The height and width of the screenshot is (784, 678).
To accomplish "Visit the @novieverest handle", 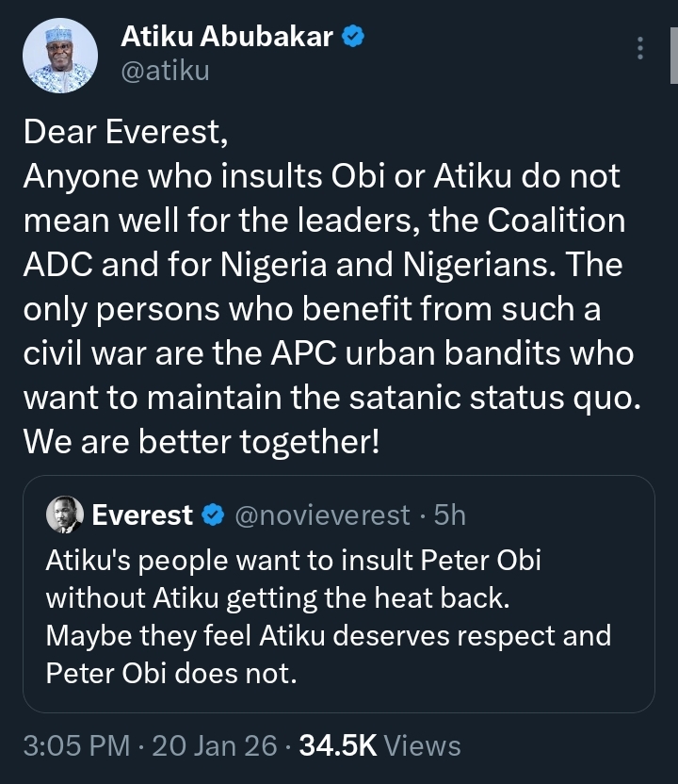I will tap(321, 515).
